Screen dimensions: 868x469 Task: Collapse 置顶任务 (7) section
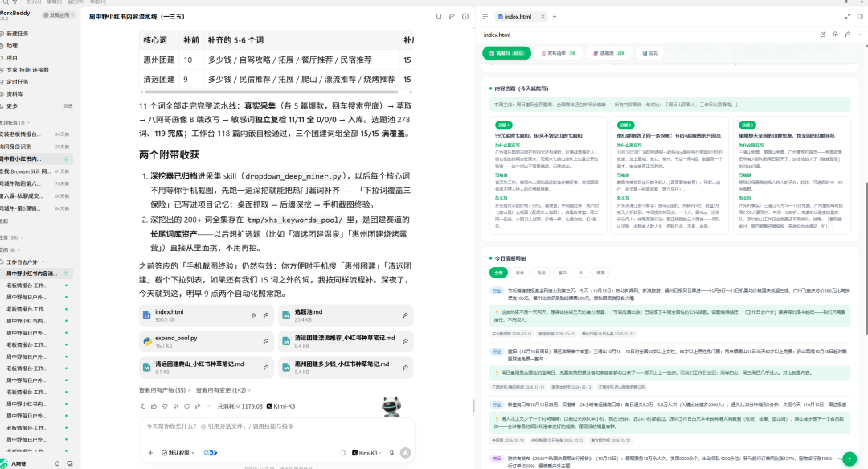tap(15, 122)
